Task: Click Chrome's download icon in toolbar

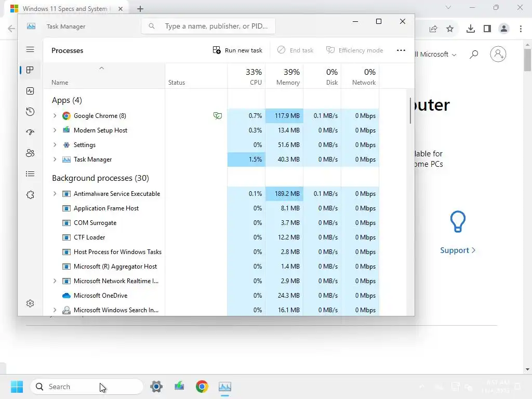Action: [x=471, y=29]
